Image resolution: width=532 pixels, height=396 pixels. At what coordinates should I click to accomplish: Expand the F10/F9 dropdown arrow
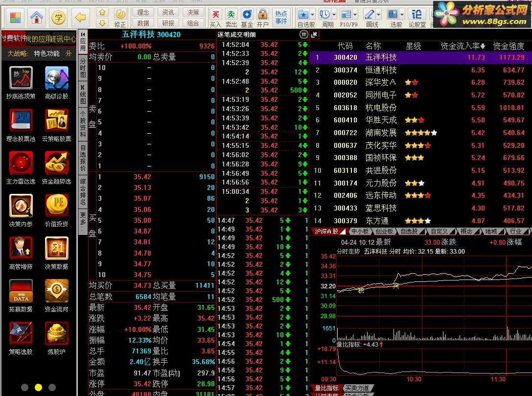(355, 15)
